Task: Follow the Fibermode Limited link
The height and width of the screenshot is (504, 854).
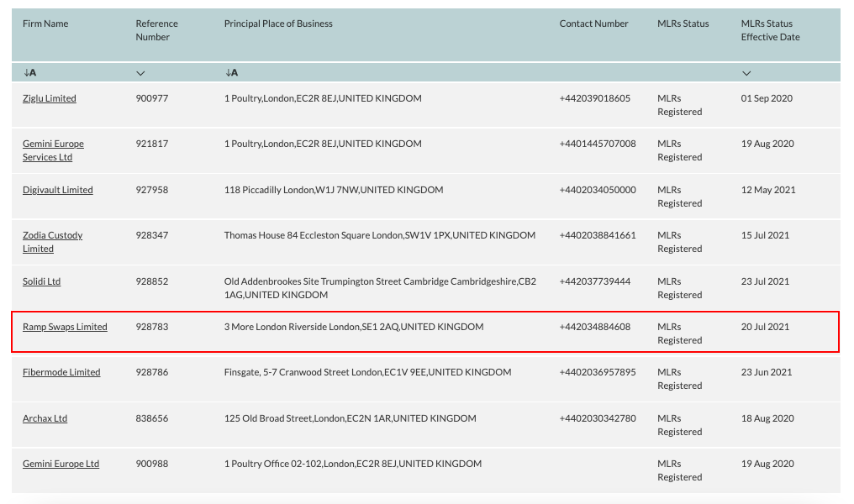Action: (61, 372)
